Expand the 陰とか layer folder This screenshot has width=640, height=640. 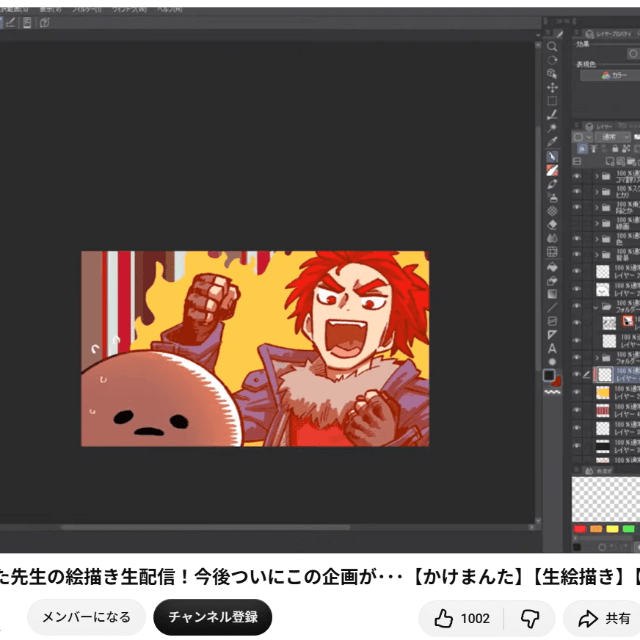pos(597,208)
